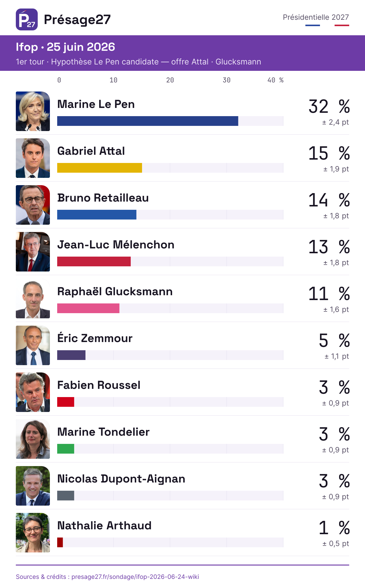Select the Présidentielle 2027 label
The width and height of the screenshot is (365, 588).
[x=316, y=17]
